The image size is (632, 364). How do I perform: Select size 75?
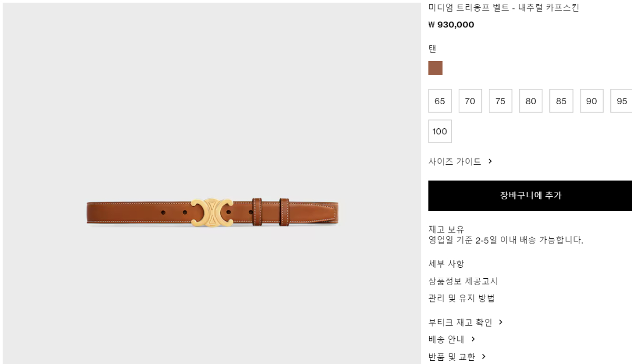click(x=500, y=101)
